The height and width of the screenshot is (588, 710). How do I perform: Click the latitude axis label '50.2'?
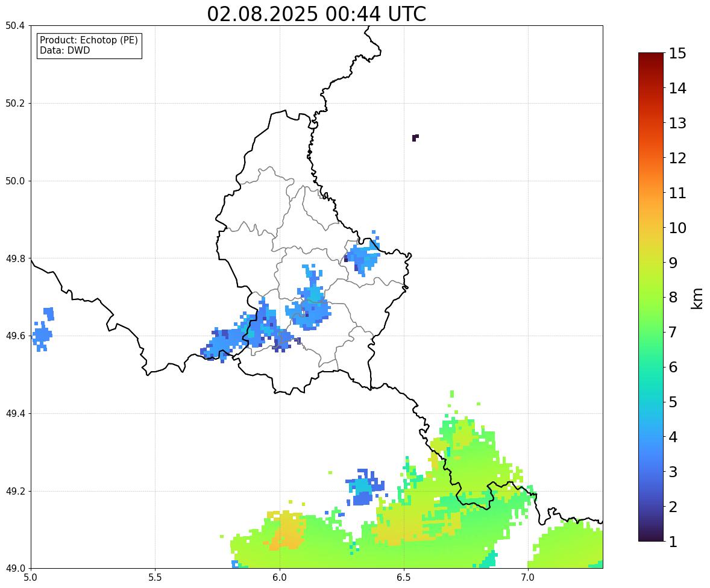[15, 103]
